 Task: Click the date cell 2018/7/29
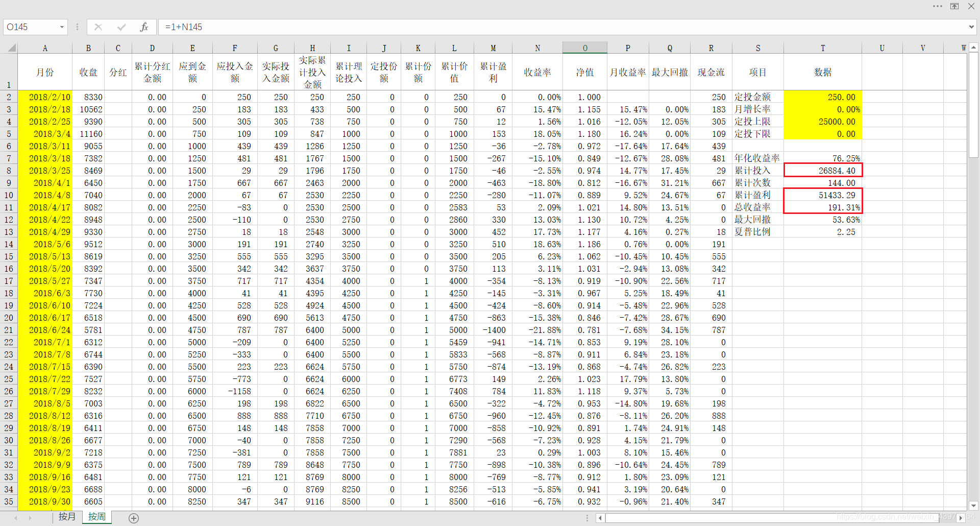(45, 391)
